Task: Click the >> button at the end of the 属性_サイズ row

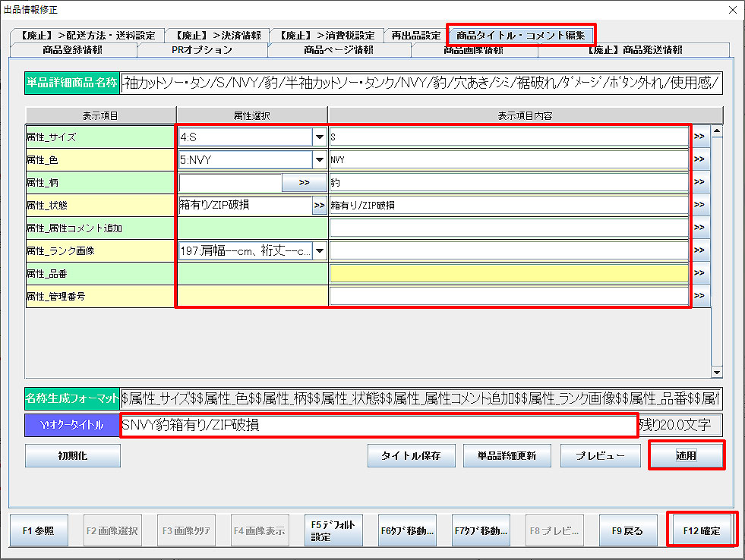Action: coord(699,137)
